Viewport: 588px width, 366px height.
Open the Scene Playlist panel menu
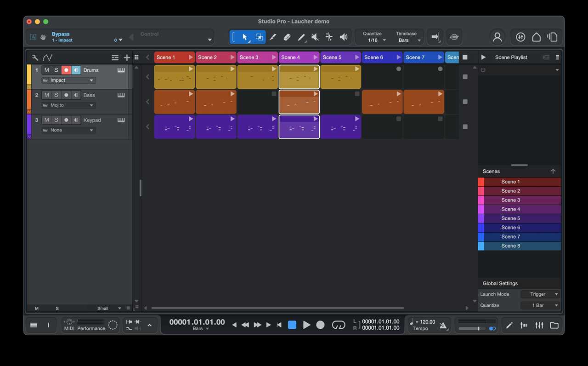tap(557, 57)
